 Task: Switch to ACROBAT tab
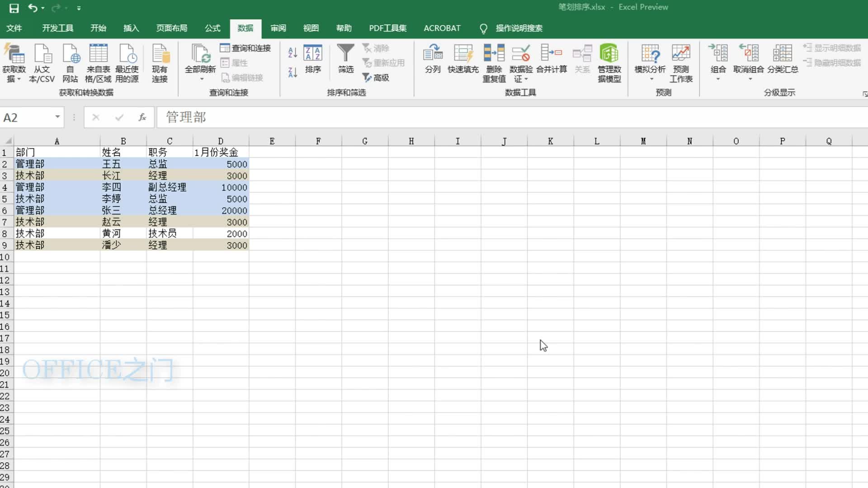(442, 28)
